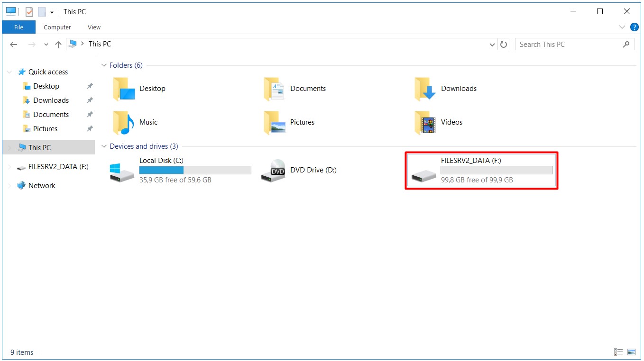Image resolution: width=644 pixels, height=361 pixels.
Task: Click the FILESRV2_DATA (F:) capacity bar
Action: [x=497, y=171]
